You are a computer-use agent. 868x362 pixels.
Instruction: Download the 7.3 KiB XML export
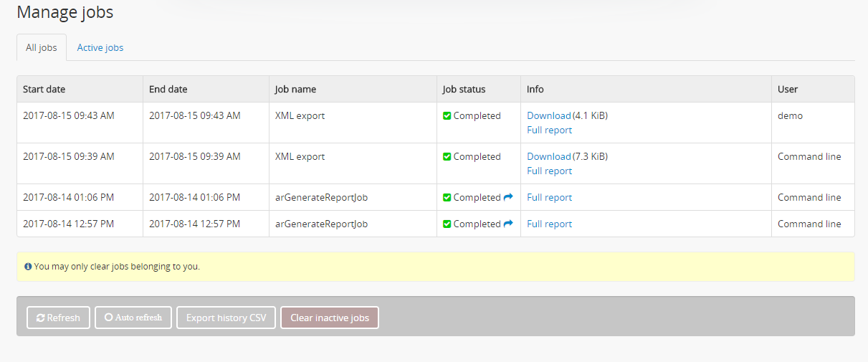click(x=549, y=156)
